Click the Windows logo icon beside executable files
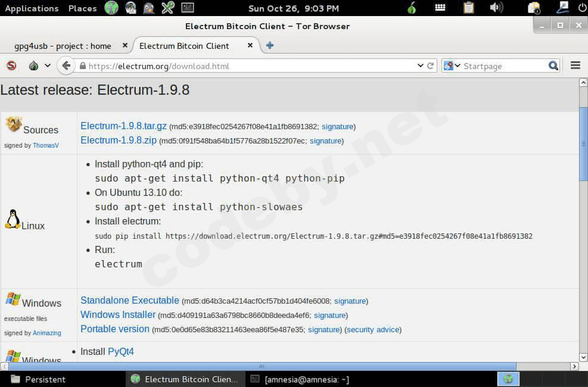The height and width of the screenshot is (387, 588). [x=13, y=299]
